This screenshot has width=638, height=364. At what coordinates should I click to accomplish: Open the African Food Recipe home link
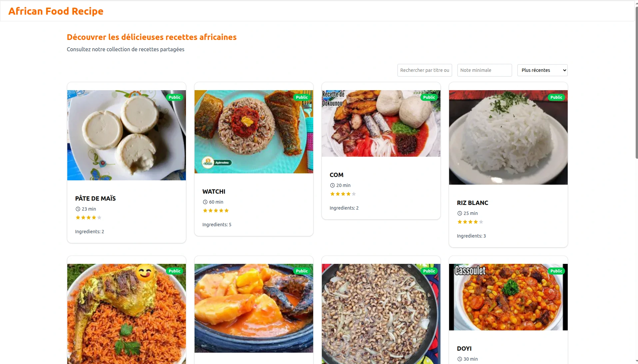56,11
